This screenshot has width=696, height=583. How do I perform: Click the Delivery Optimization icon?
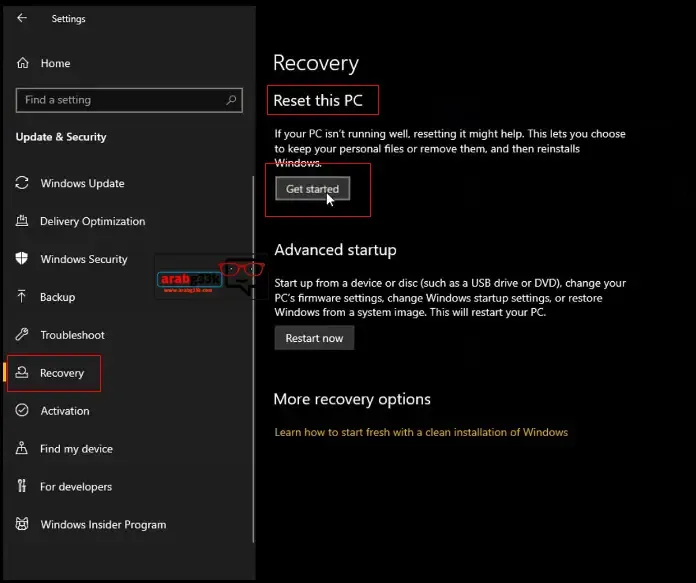[x=22, y=221]
